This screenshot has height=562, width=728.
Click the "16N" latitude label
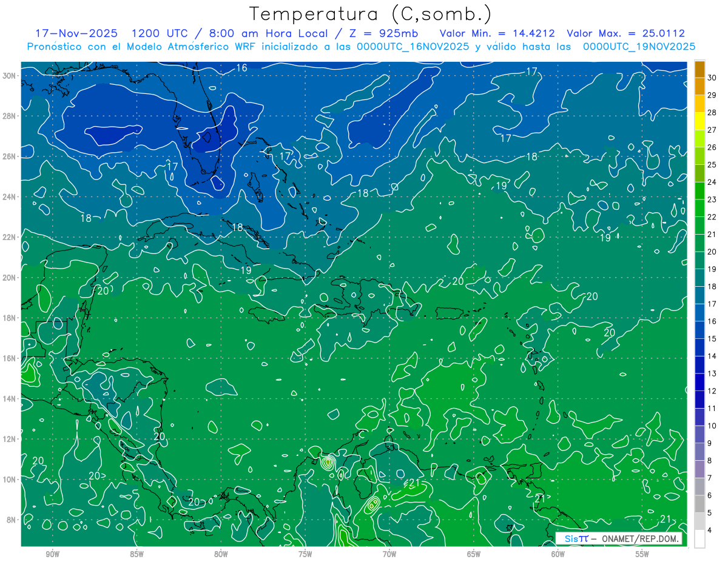10,358
